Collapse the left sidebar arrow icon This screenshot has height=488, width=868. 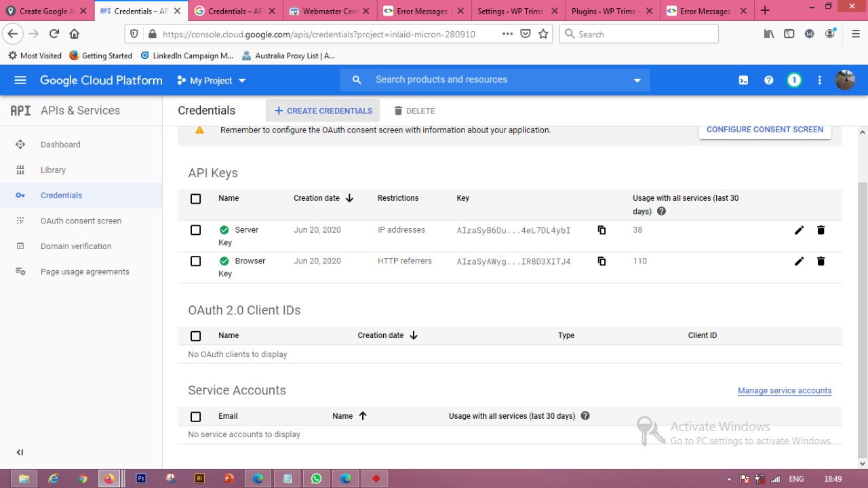20,452
